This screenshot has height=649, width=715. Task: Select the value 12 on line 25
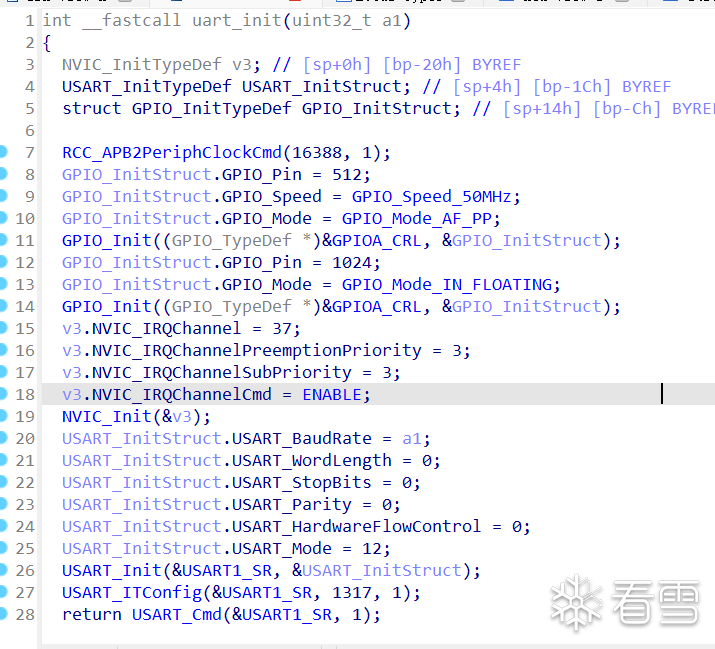372,549
